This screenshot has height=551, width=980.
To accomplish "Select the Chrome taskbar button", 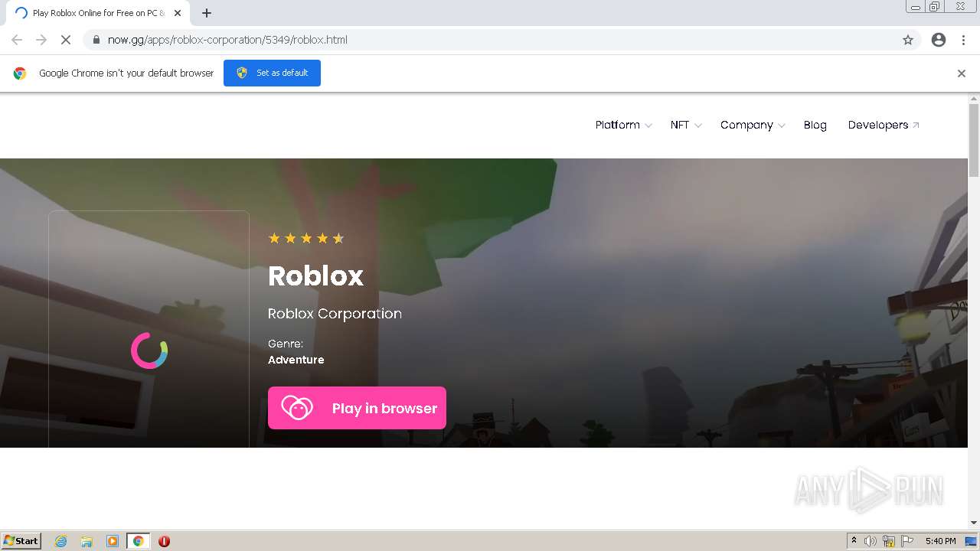I will coord(138,541).
